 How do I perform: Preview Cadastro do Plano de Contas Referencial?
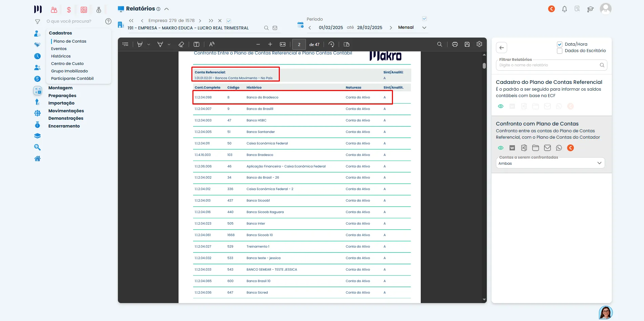(x=501, y=106)
